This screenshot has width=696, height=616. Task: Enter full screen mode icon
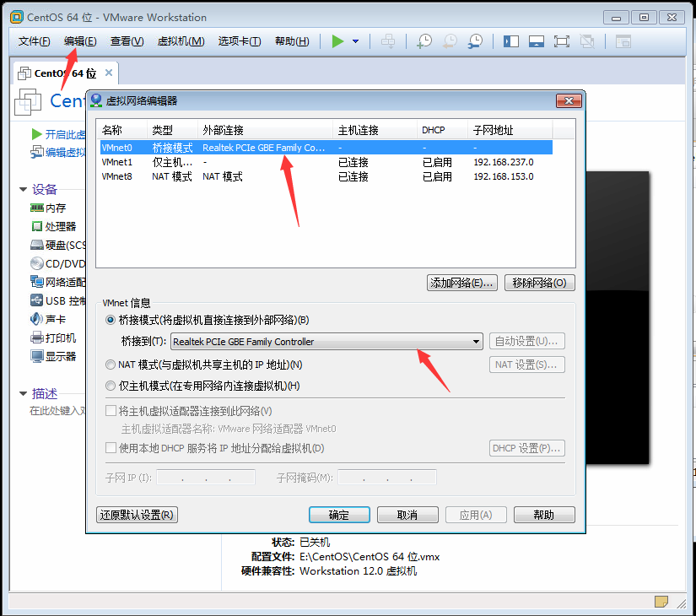click(562, 41)
